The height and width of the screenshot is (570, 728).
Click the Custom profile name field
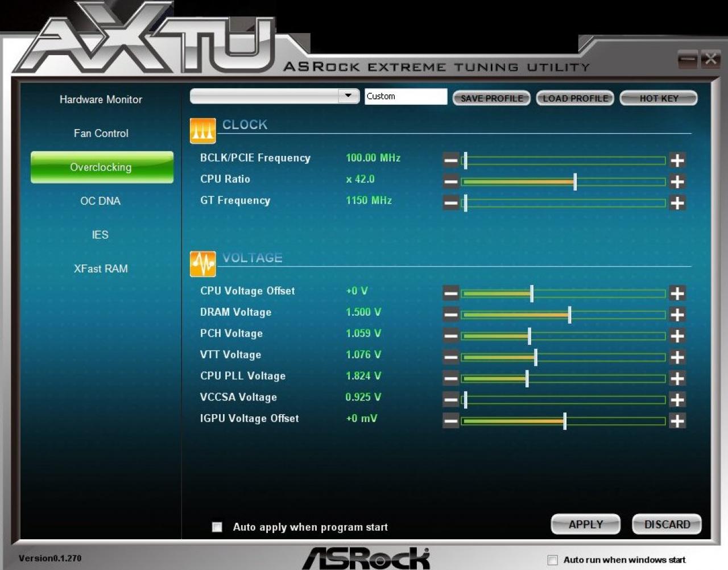[x=406, y=96]
